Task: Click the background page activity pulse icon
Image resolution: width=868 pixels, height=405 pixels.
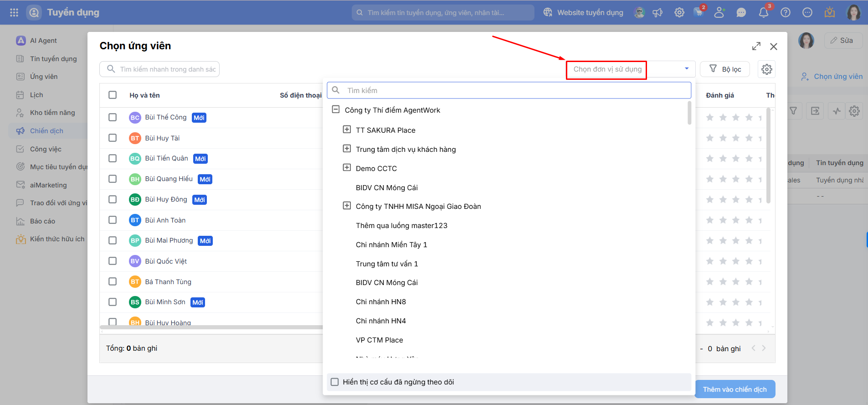Action: point(837,111)
